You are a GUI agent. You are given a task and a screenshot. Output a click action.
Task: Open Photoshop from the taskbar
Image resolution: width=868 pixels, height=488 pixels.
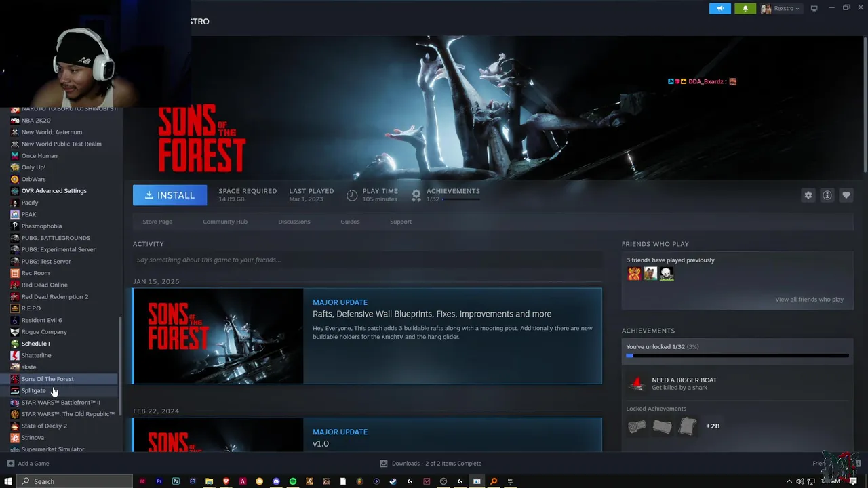[x=176, y=481]
